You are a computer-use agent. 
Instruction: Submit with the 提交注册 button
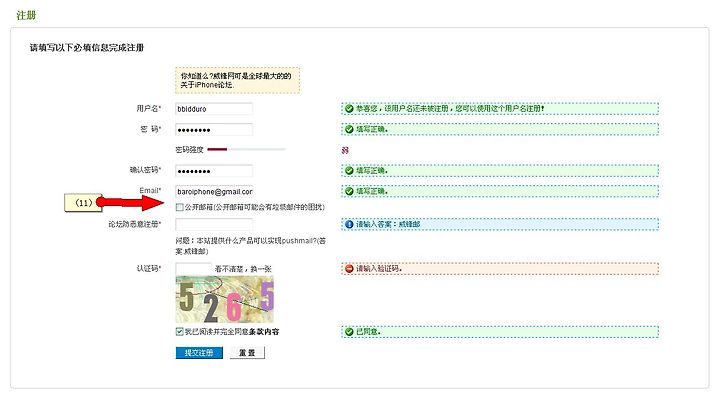click(x=199, y=353)
